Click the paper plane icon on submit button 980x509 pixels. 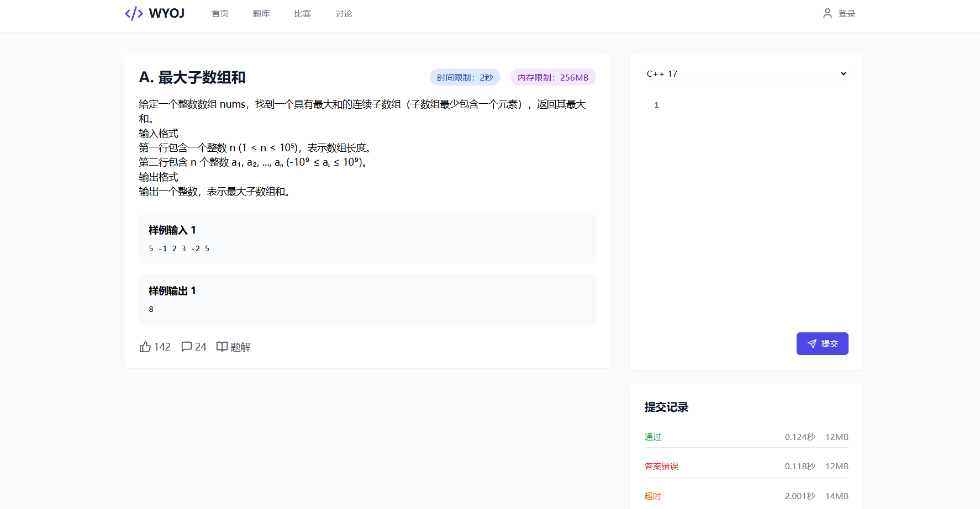click(x=812, y=344)
